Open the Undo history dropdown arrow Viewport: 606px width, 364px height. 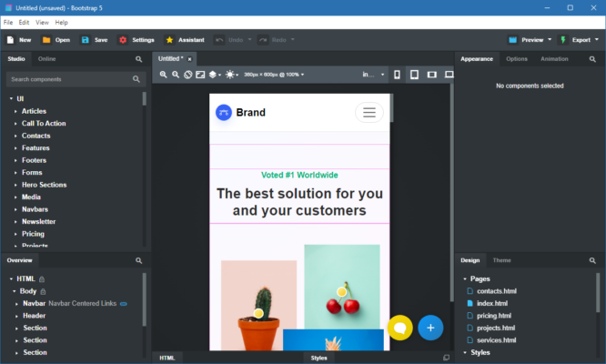[x=249, y=39]
